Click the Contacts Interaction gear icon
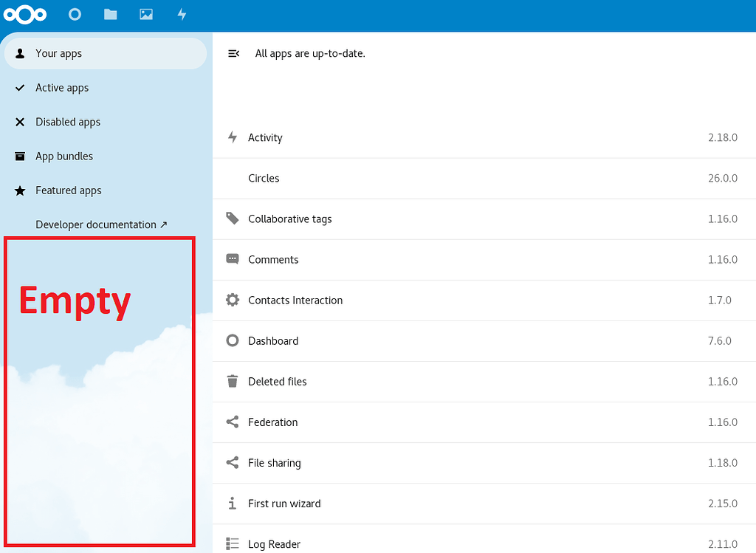Viewport: 756px width, 553px height. (232, 300)
